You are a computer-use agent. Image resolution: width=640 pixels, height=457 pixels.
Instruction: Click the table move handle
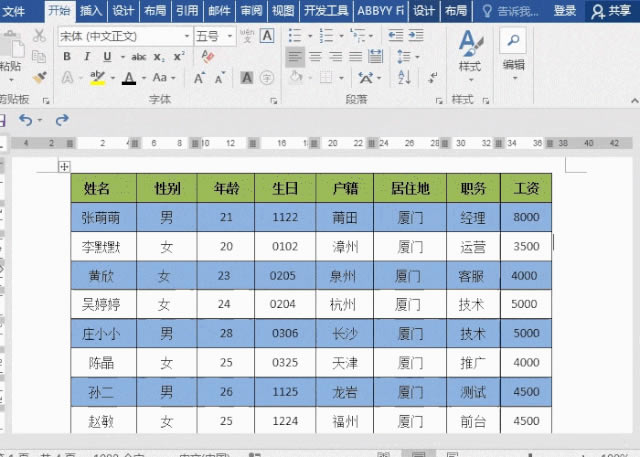click(x=64, y=166)
